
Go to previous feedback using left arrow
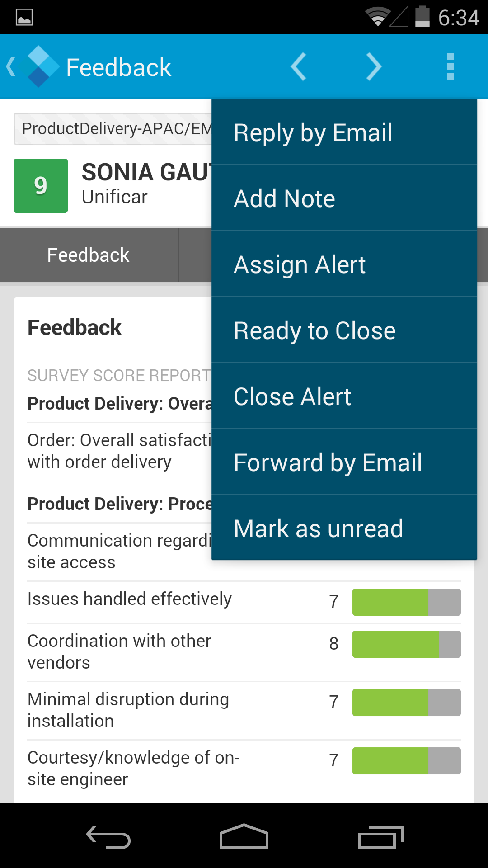click(x=299, y=66)
